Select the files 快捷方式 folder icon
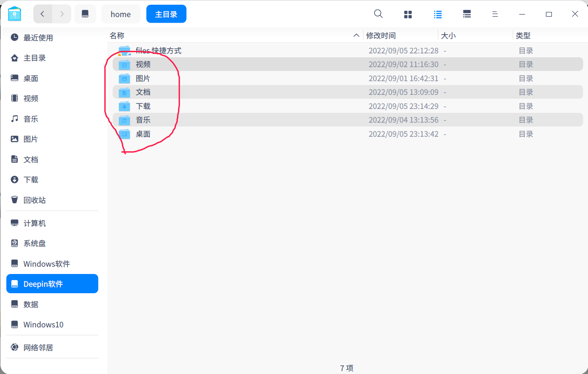 (124, 51)
